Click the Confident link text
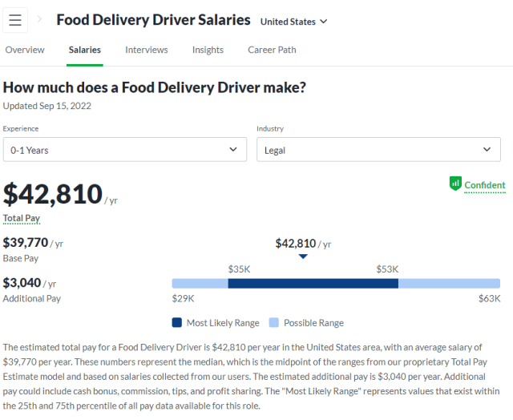The height and width of the screenshot is (420, 513). (485, 185)
